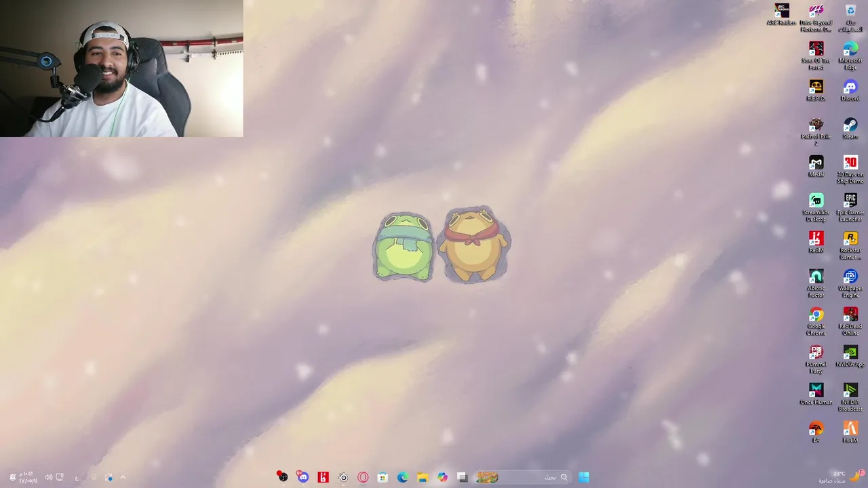Open Task View on the taskbar

[462, 477]
